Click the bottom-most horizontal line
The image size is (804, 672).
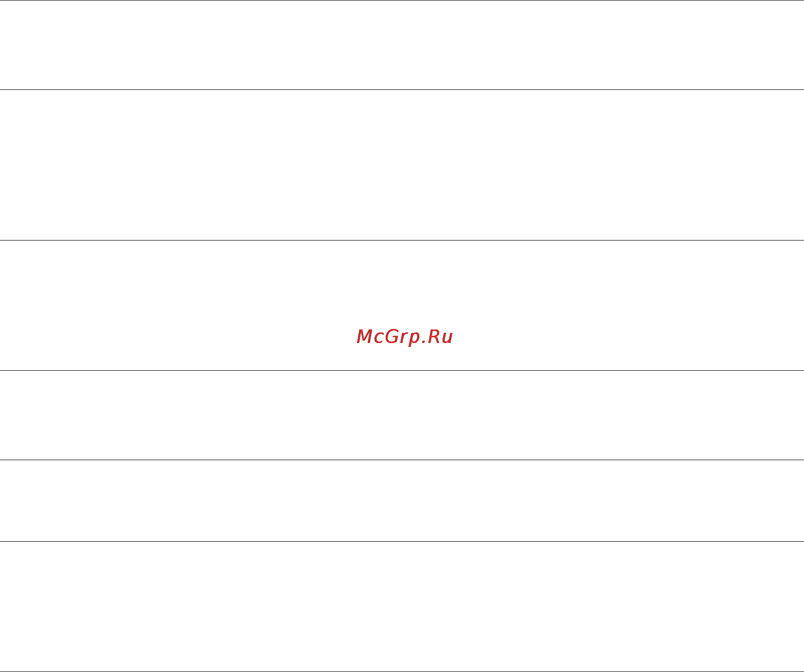click(x=402, y=672)
